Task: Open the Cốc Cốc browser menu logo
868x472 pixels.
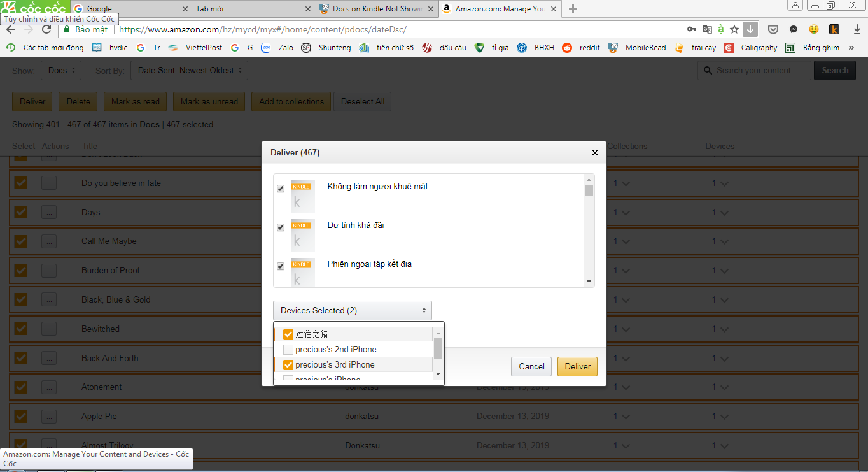Action: point(34,8)
